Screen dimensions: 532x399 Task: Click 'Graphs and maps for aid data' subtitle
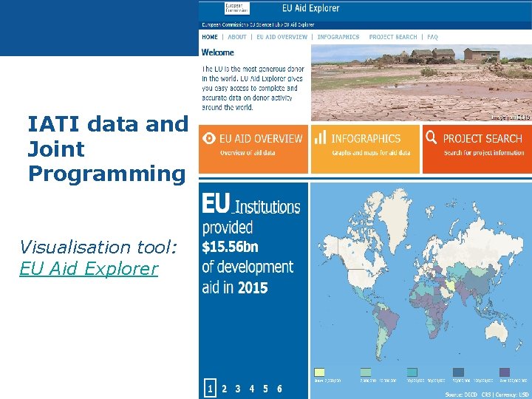click(371, 153)
